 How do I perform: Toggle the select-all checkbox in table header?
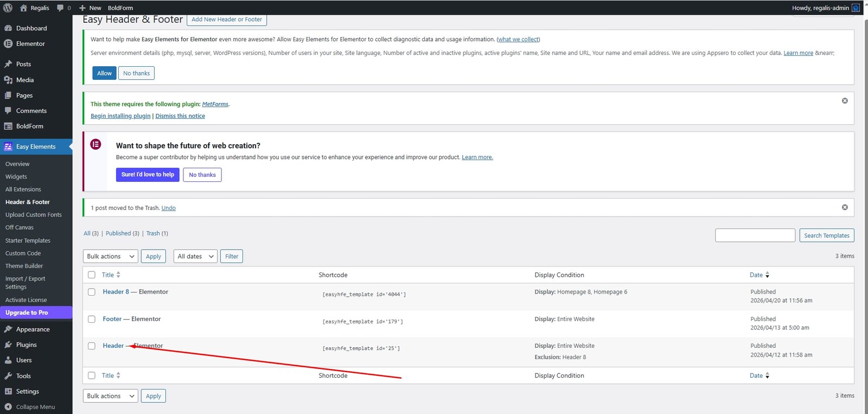point(92,275)
